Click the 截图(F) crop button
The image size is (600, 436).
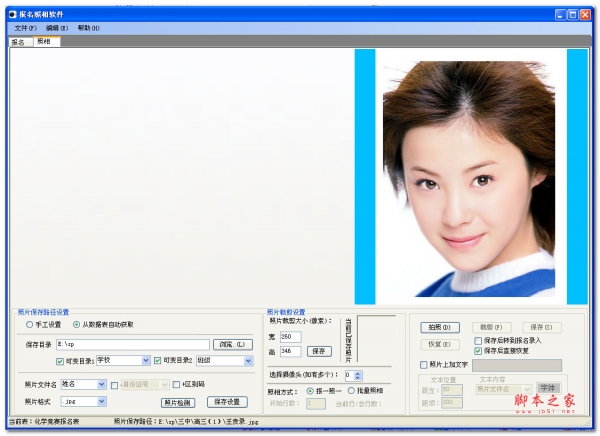pos(491,327)
